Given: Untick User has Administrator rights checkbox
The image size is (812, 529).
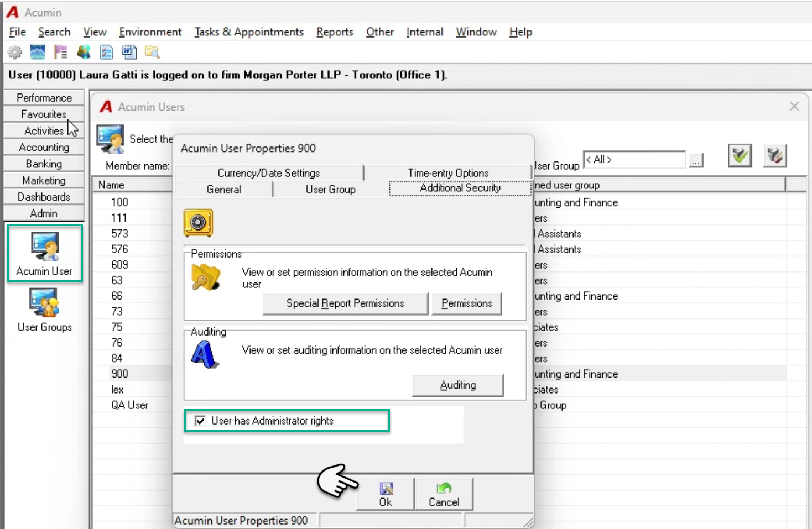Looking at the screenshot, I should coord(200,421).
